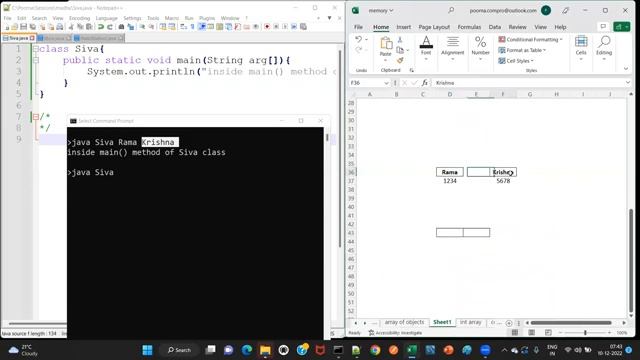
Task: Open the Name Box dropdown arrow
Action: click(386, 83)
